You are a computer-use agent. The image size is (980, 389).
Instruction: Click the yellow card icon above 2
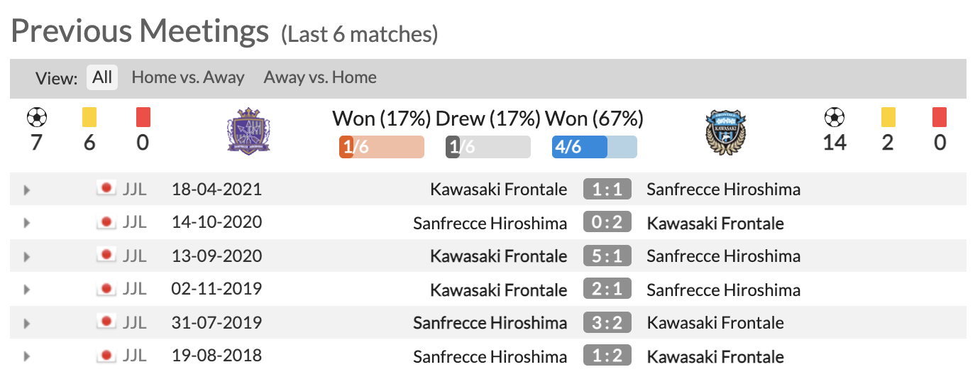tap(887, 117)
